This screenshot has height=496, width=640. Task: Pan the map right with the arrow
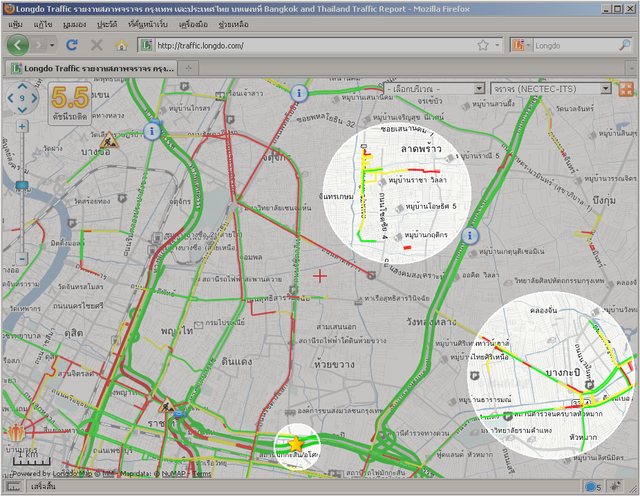34,98
